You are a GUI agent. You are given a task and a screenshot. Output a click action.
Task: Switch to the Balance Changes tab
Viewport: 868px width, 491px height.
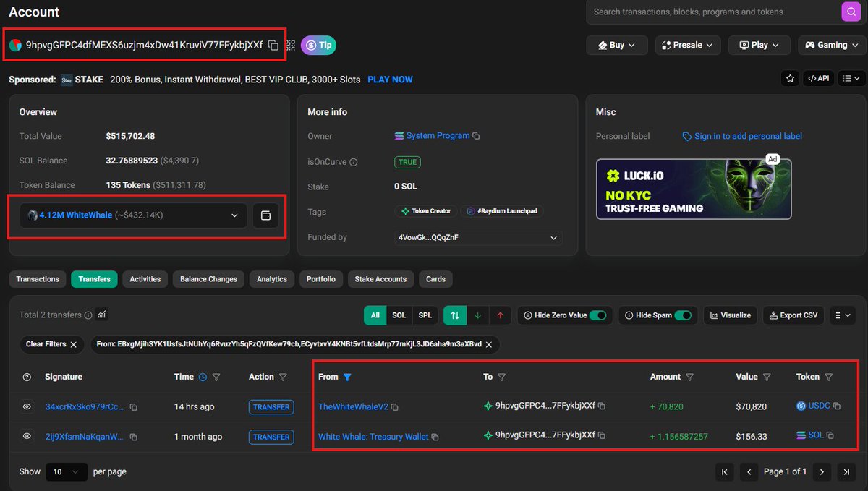(x=208, y=279)
